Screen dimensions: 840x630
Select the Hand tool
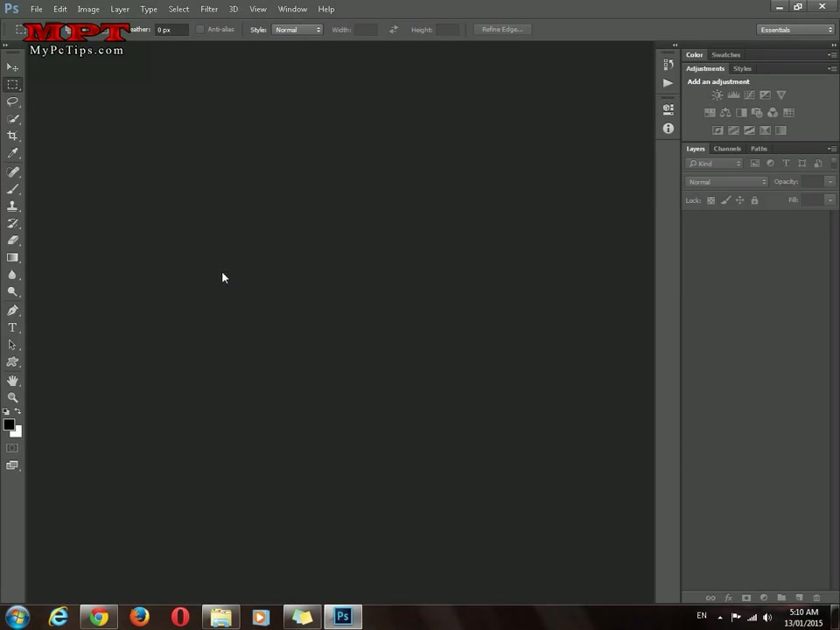[x=12, y=381]
